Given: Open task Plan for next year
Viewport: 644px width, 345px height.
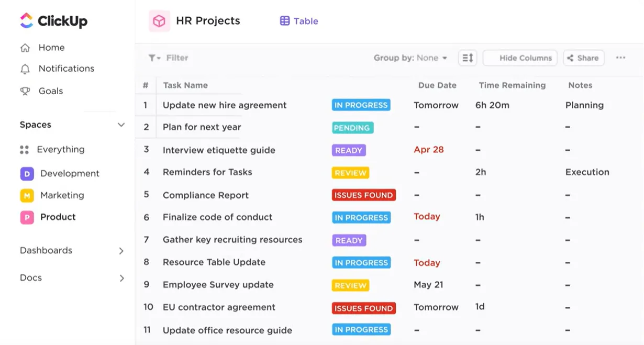Looking at the screenshot, I should (x=202, y=127).
